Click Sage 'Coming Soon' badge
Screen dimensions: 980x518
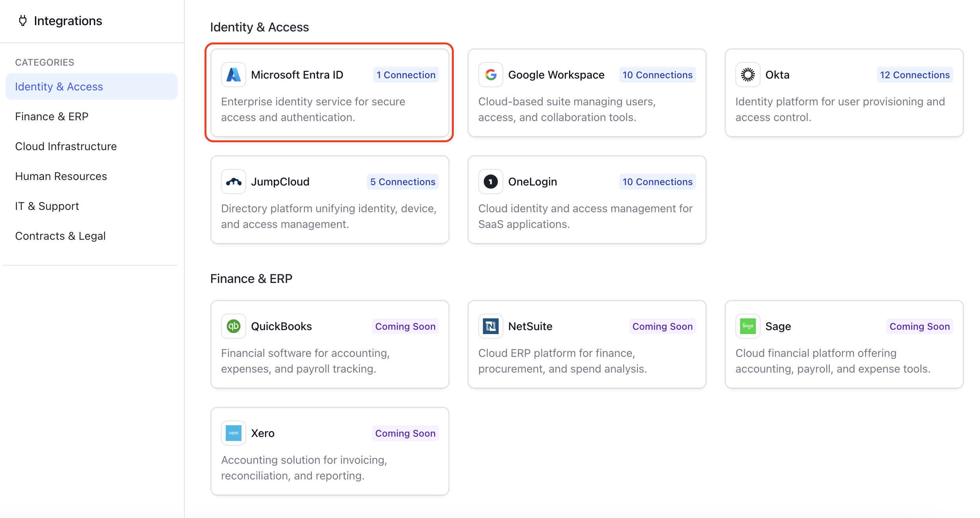pos(920,326)
